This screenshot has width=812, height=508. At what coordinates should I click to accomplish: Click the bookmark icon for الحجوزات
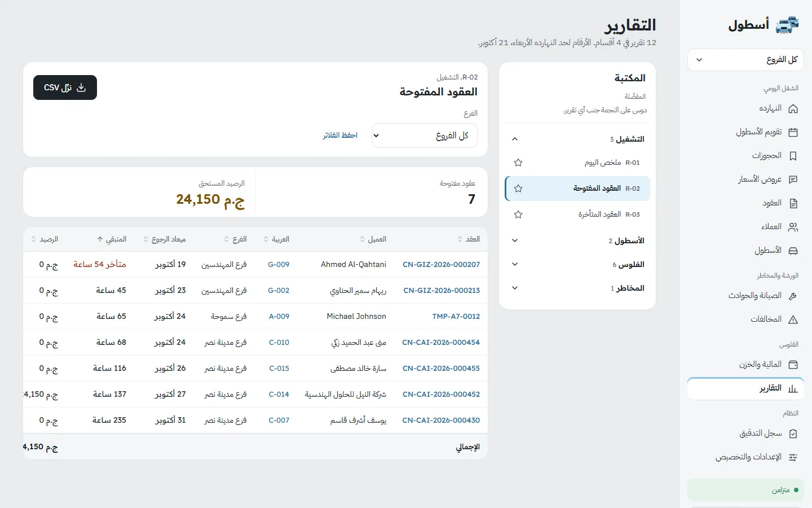click(x=793, y=156)
